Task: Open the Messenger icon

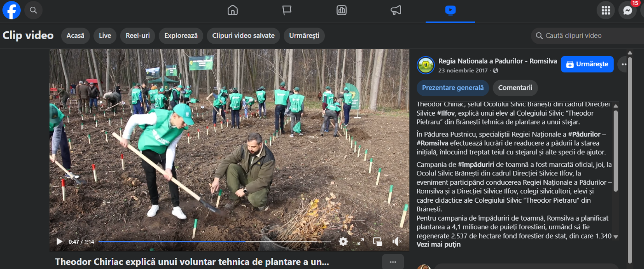Action: pos(627,10)
